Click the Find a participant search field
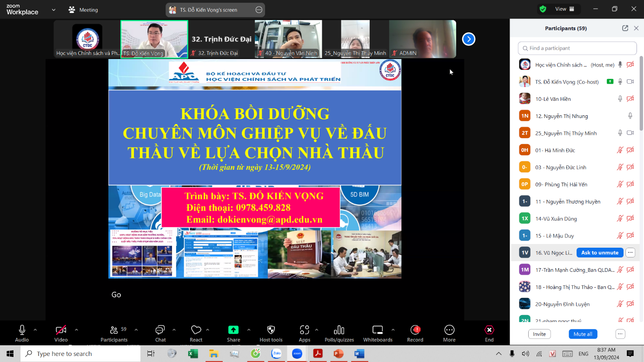This screenshot has width=644, height=362. click(577, 48)
